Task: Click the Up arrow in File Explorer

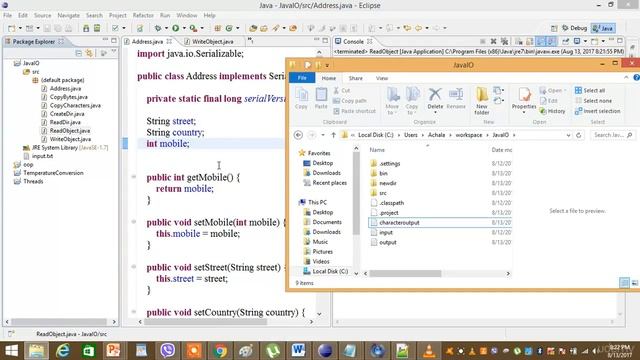Action: coord(333,135)
